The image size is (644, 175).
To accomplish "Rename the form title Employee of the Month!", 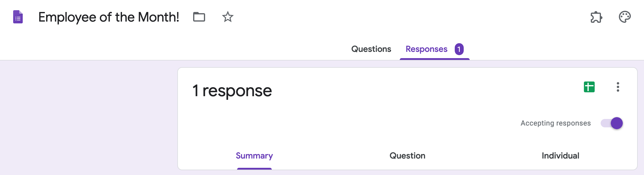I will [x=109, y=17].
